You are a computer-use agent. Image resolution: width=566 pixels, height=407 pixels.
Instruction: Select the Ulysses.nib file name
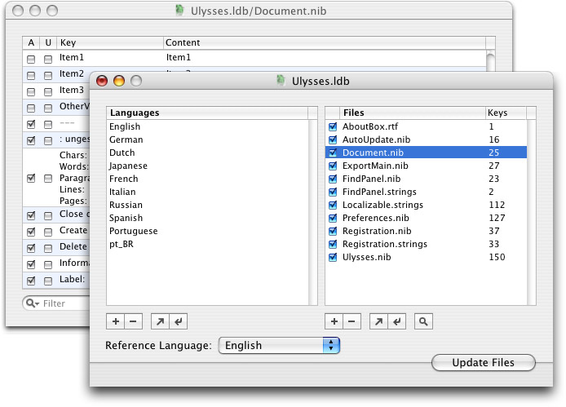pos(366,257)
